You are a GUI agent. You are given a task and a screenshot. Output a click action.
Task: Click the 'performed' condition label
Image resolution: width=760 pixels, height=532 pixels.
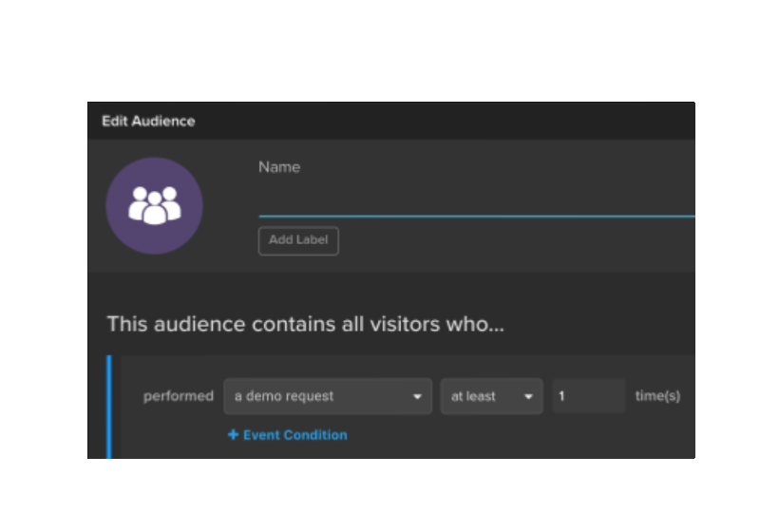[179, 396]
